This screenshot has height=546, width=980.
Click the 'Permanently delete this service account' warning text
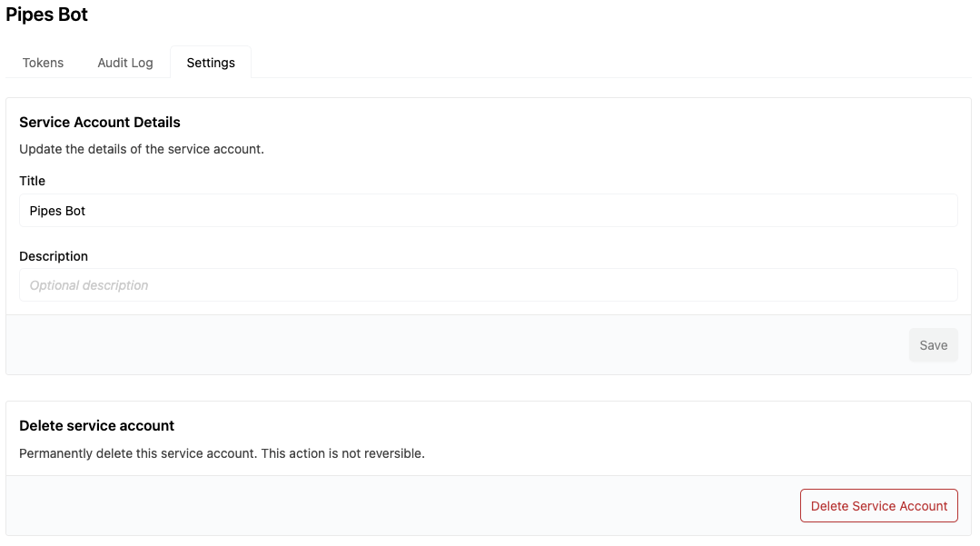tap(137, 452)
